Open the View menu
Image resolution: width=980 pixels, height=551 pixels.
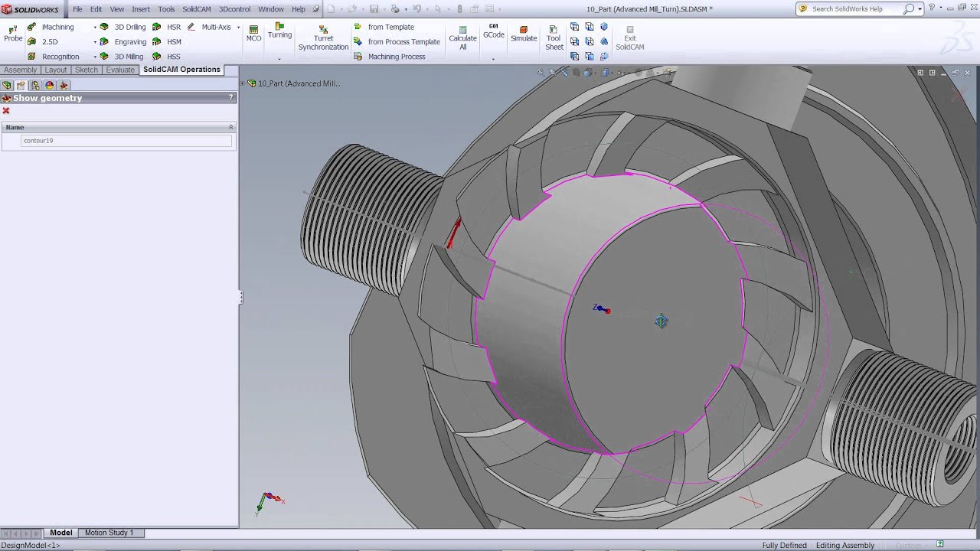(x=117, y=9)
